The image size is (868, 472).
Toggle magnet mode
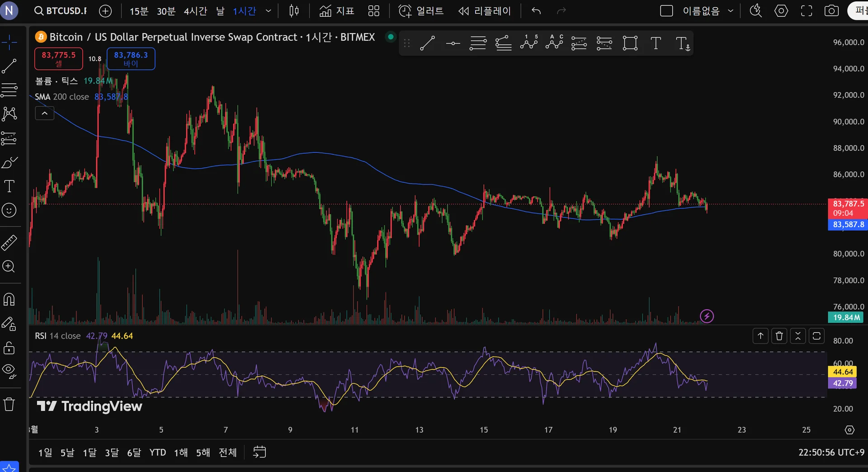(9, 299)
